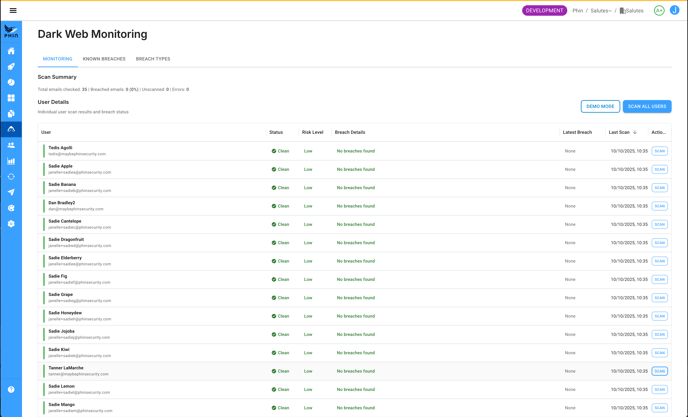Switch to the Breach Types tab
This screenshot has width=688, height=417.
coord(153,59)
